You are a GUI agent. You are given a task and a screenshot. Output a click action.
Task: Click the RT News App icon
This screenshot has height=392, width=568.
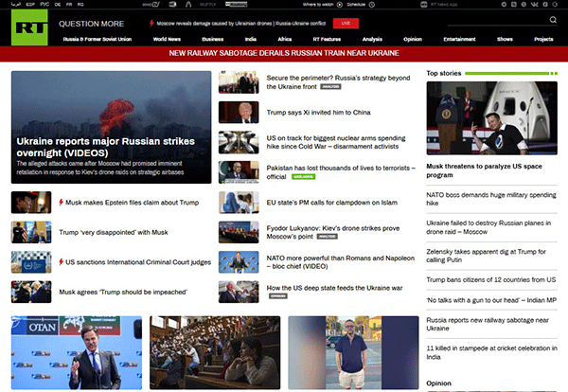pyautogui.click(x=423, y=5)
